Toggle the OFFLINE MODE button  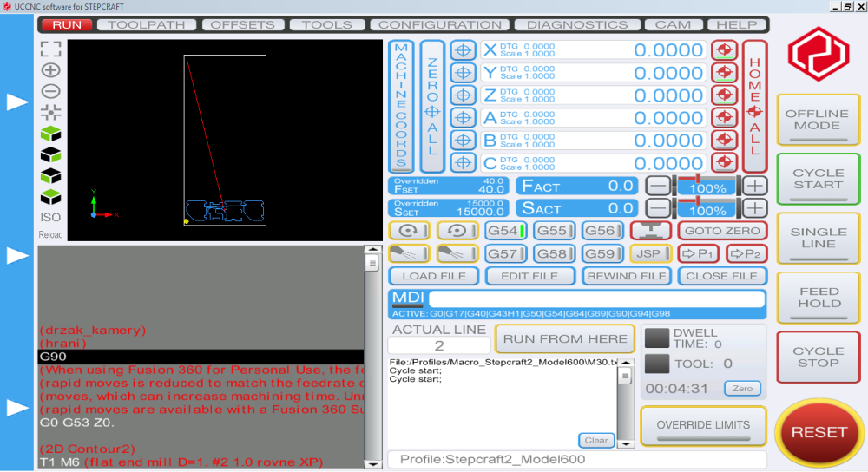pos(818,120)
